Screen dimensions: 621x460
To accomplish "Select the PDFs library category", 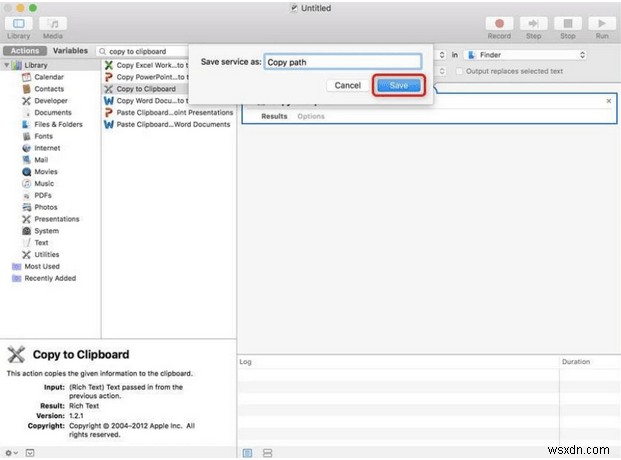I will pos(42,195).
